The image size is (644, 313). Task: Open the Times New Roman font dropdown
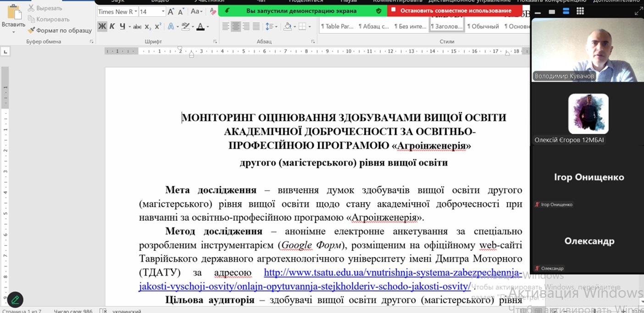[136, 11]
